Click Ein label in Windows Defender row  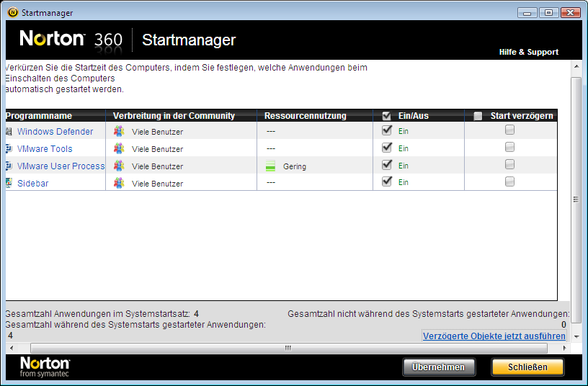coord(403,131)
